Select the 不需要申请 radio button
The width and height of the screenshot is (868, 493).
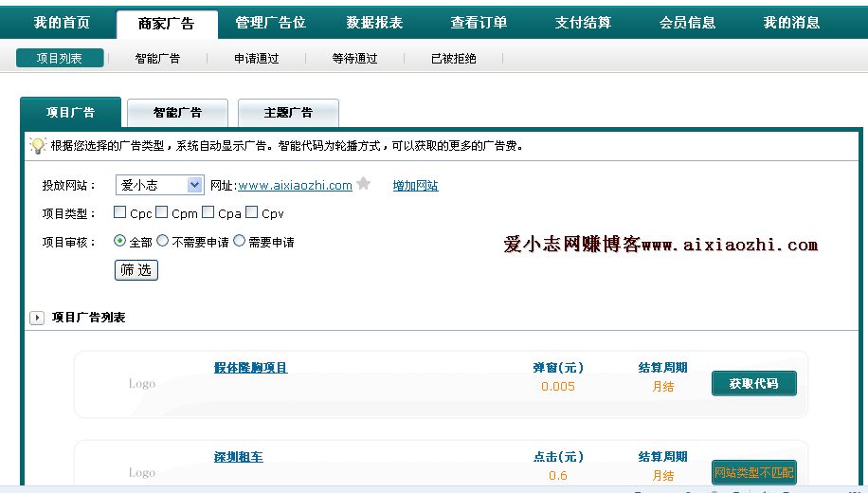[x=163, y=241]
